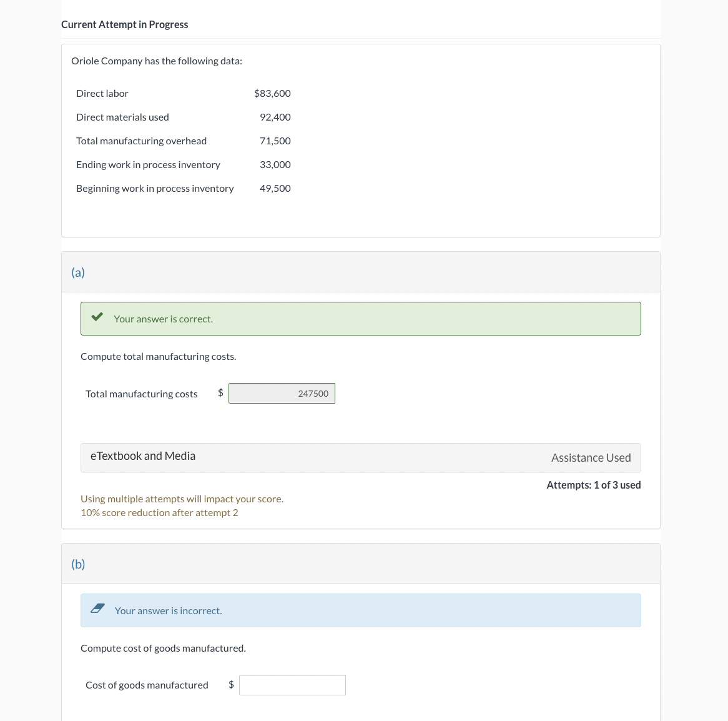Click the empty cost of goods manufactured answer field
728x721 pixels.
click(292, 685)
